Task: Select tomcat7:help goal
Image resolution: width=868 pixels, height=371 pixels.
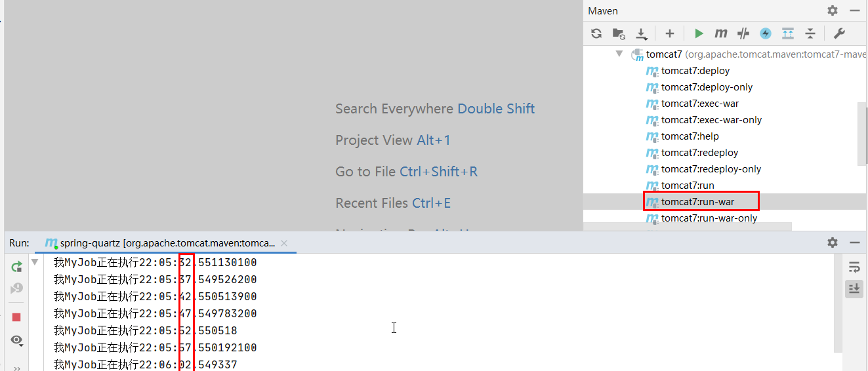Action: 690,136
